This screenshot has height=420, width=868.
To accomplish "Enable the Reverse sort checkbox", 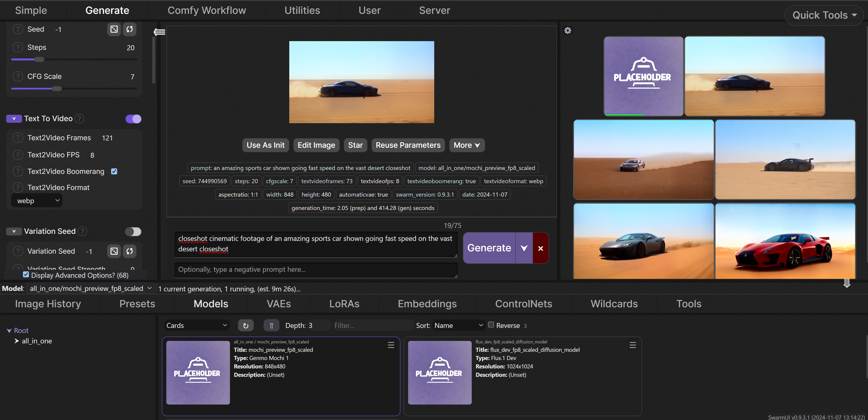I will click(491, 325).
